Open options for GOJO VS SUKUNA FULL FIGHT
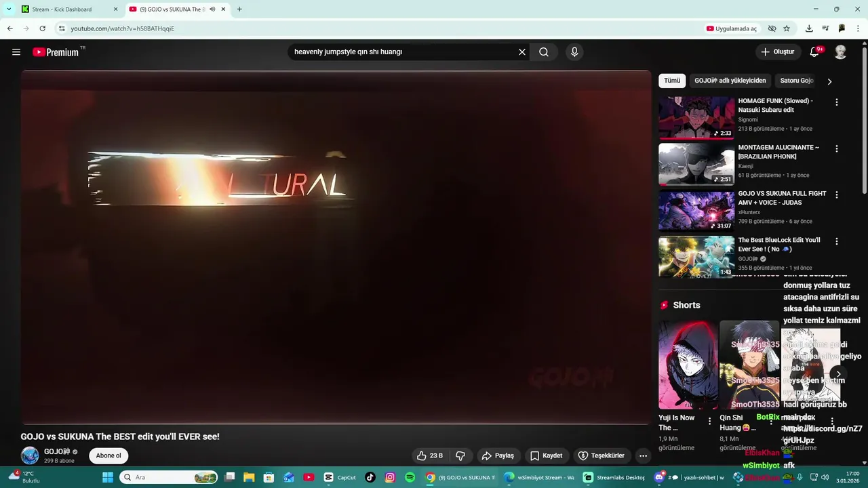868x488 pixels. click(x=837, y=195)
